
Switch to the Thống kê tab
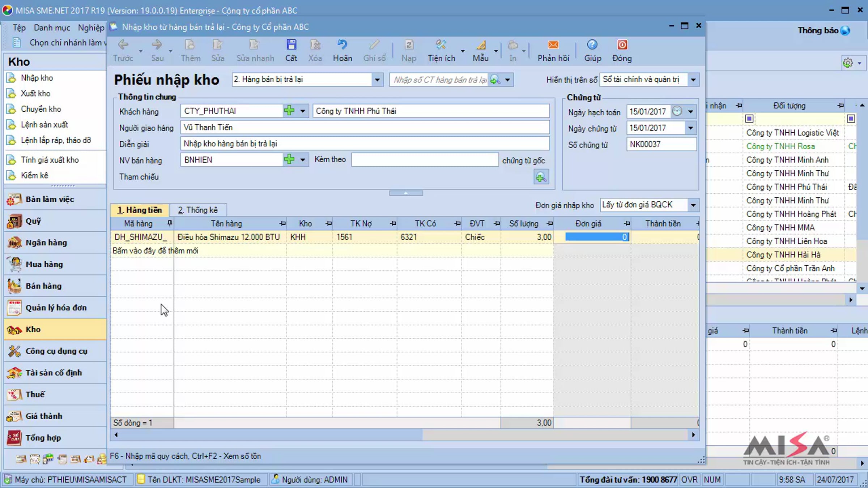tap(198, 210)
